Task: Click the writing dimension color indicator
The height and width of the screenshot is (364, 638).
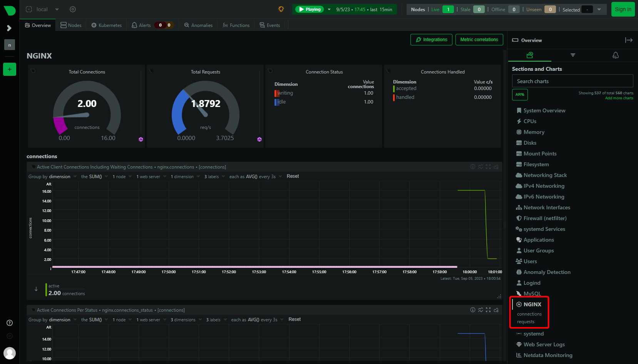Action: click(276, 93)
